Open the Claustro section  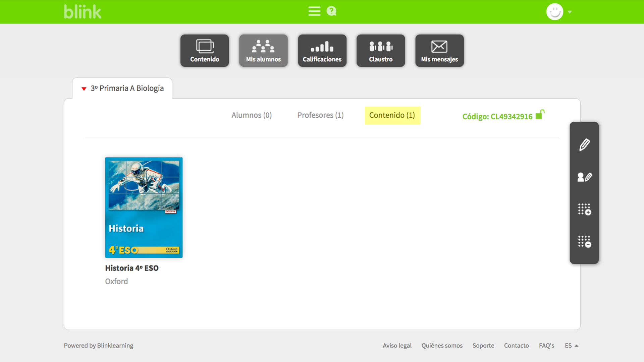click(x=381, y=51)
